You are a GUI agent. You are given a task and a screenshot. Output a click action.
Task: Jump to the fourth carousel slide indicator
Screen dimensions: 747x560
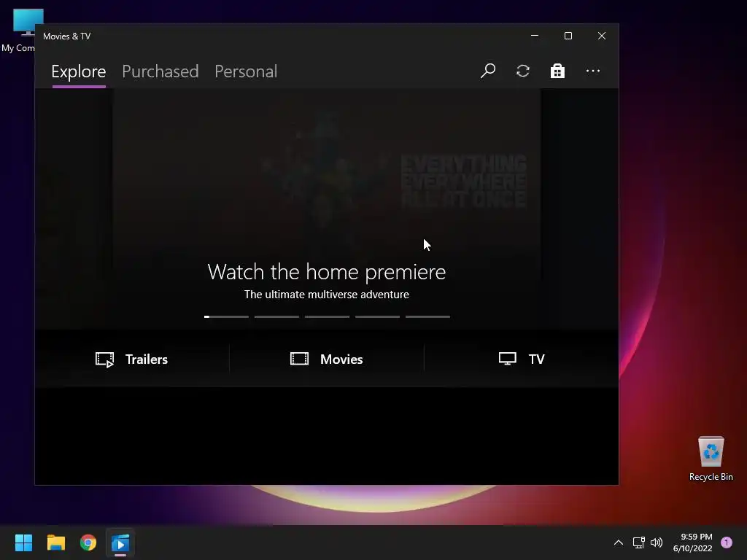(377, 316)
